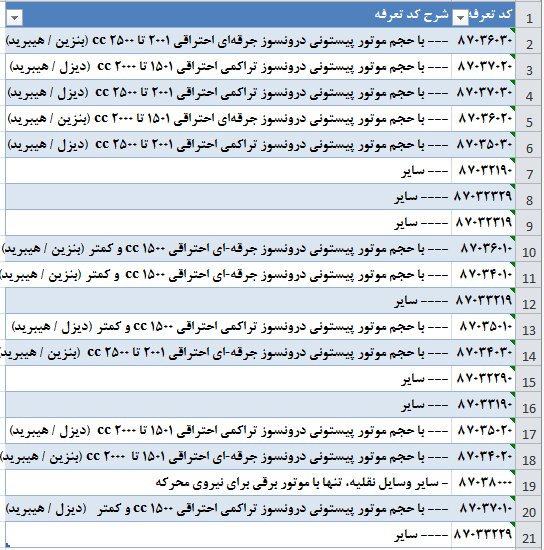Viewport: 544px width, 550px height.
Task: Select row header 6
Action: (529, 145)
